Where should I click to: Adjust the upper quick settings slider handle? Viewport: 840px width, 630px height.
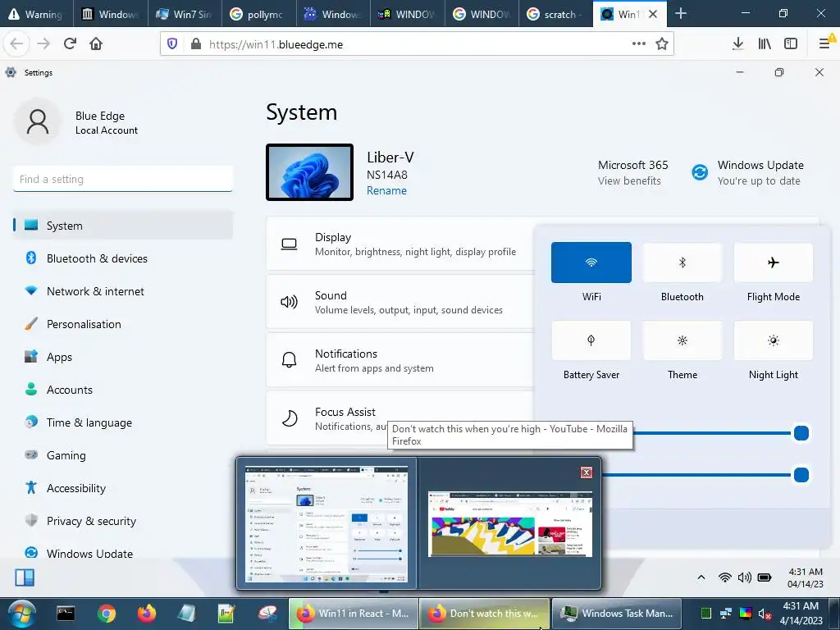tap(801, 433)
